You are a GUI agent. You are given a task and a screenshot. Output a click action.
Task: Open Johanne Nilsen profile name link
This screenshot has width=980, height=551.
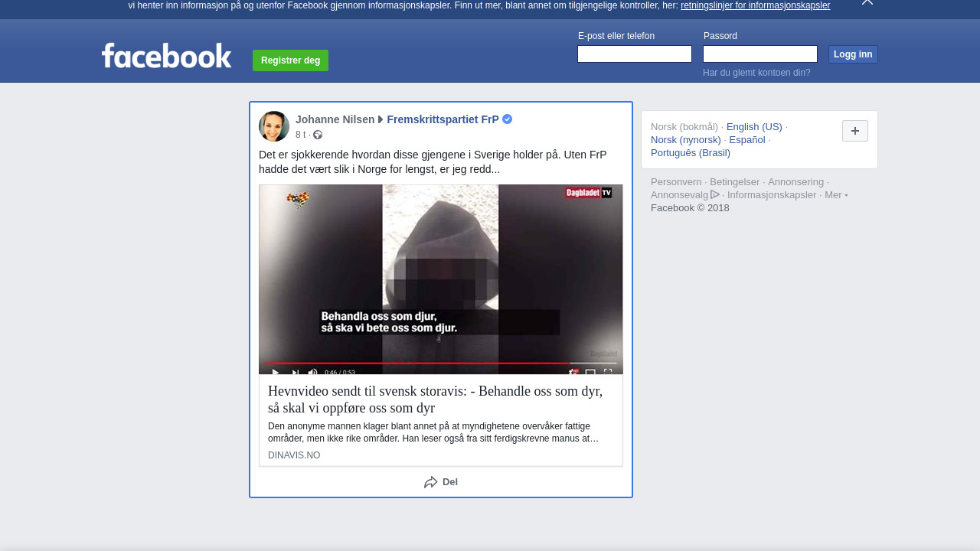pos(335,119)
